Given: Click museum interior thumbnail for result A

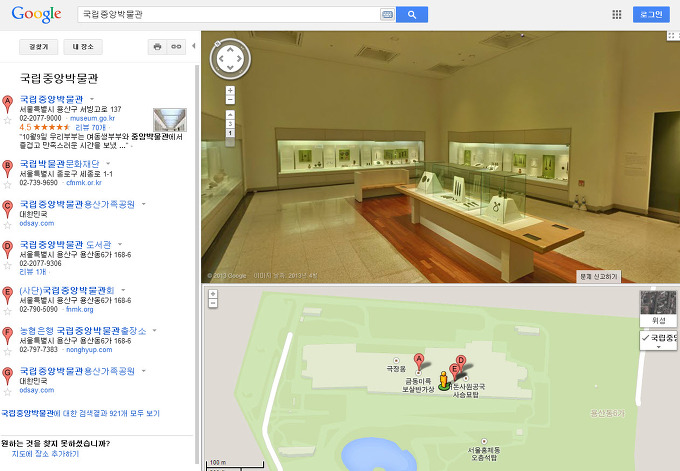Looking at the screenshot, I should click(169, 119).
